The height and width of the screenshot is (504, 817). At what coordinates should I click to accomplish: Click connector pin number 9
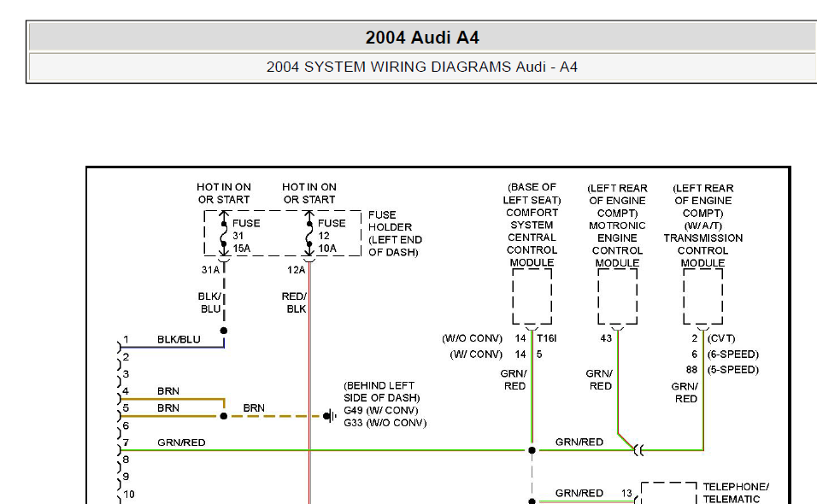coord(126,477)
